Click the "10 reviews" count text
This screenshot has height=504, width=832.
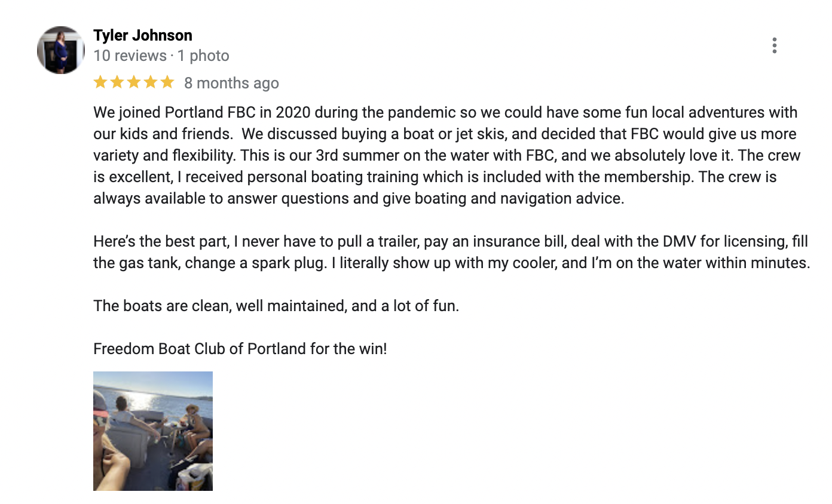coord(130,56)
